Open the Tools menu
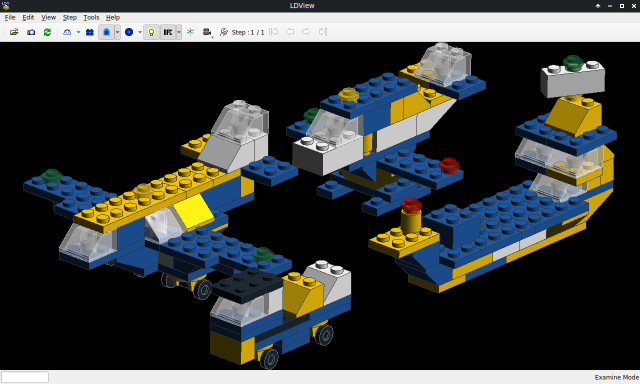The image size is (640, 384). pos(91,18)
